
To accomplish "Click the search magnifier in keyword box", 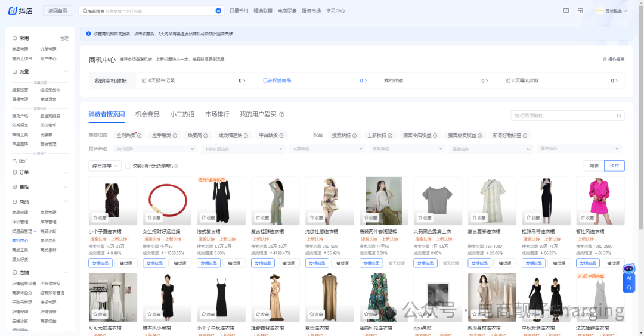I will point(619,116).
